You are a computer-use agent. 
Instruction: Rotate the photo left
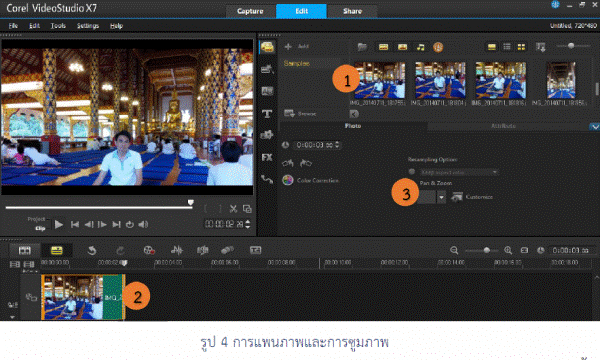click(x=288, y=163)
